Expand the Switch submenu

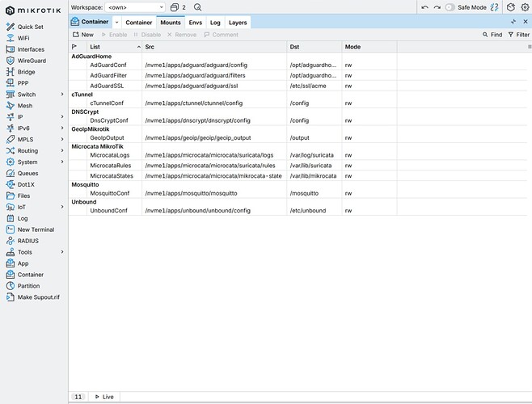click(x=62, y=95)
